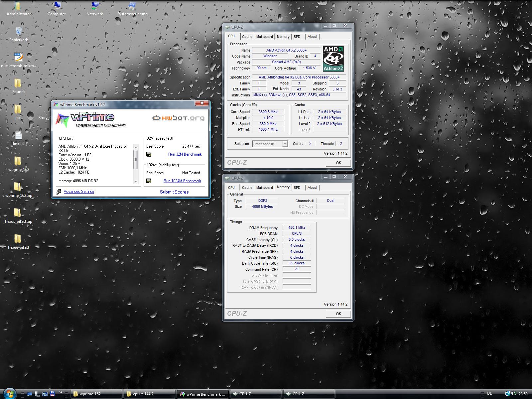Open the network tray icon
The width and height of the screenshot is (532, 399).
(508, 394)
